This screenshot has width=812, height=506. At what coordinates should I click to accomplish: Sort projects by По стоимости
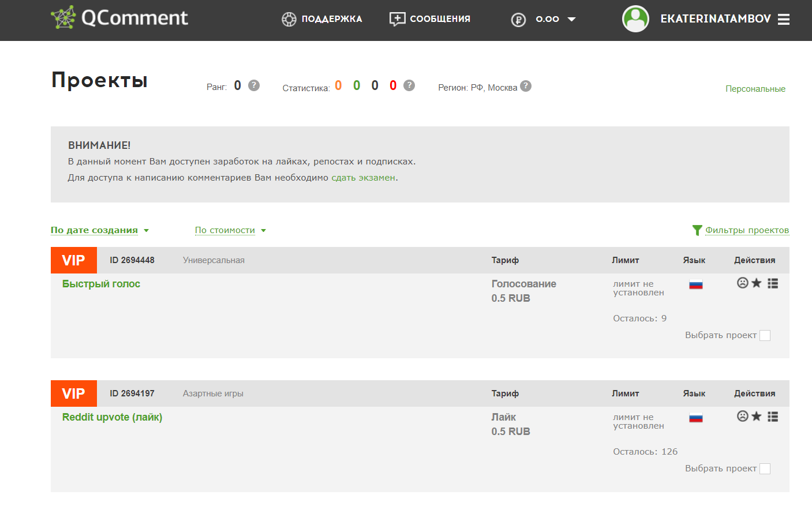tap(224, 230)
